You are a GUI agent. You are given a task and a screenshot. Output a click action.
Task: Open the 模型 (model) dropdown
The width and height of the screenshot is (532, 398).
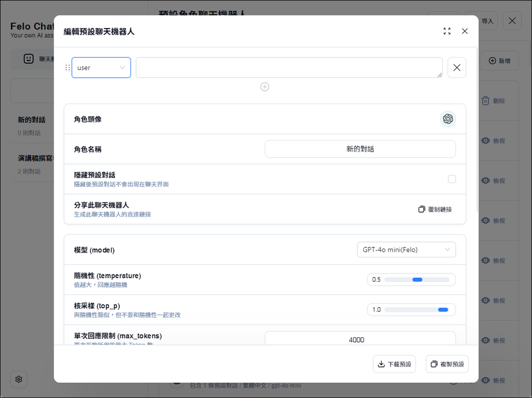tap(406, 250)
